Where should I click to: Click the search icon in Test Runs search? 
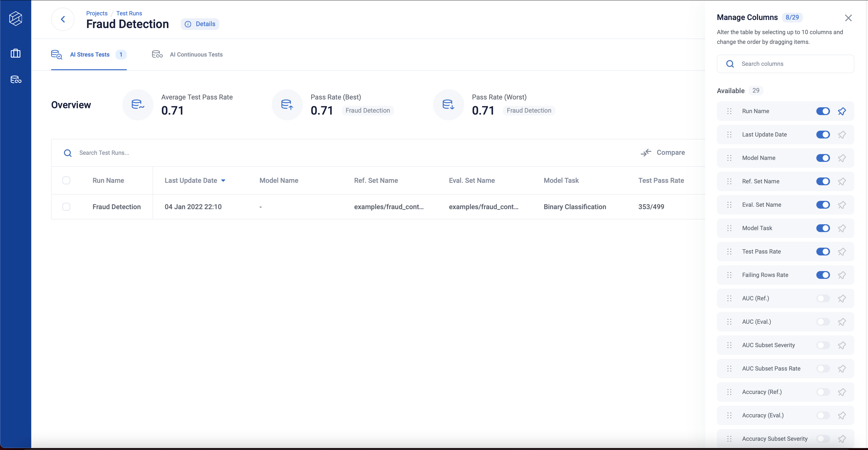(68, 153)
